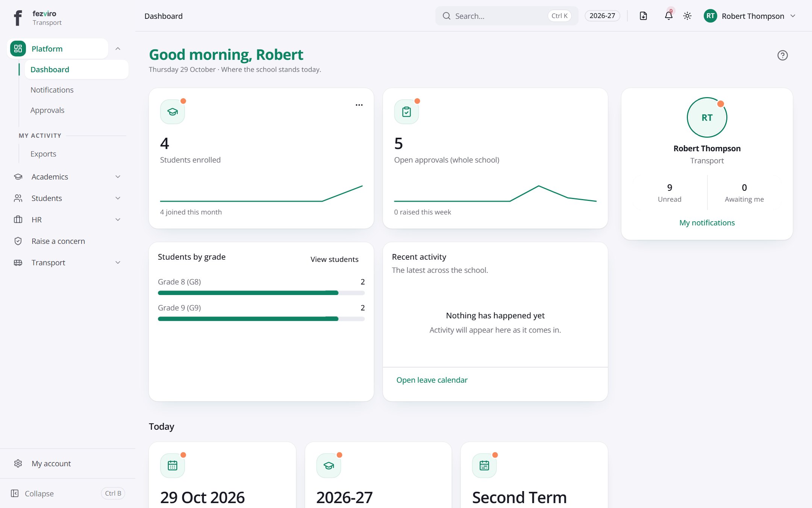Click the calendar icon on Second Term card

click(x=484, y=465)
